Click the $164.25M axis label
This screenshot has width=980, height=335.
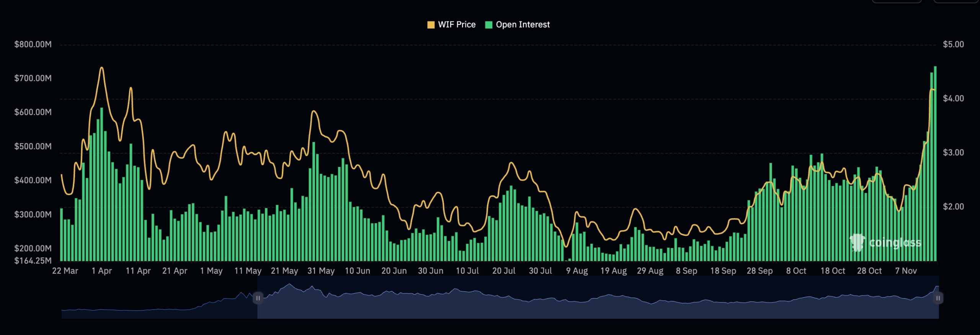pyautogui.click(x=33, y=261)
